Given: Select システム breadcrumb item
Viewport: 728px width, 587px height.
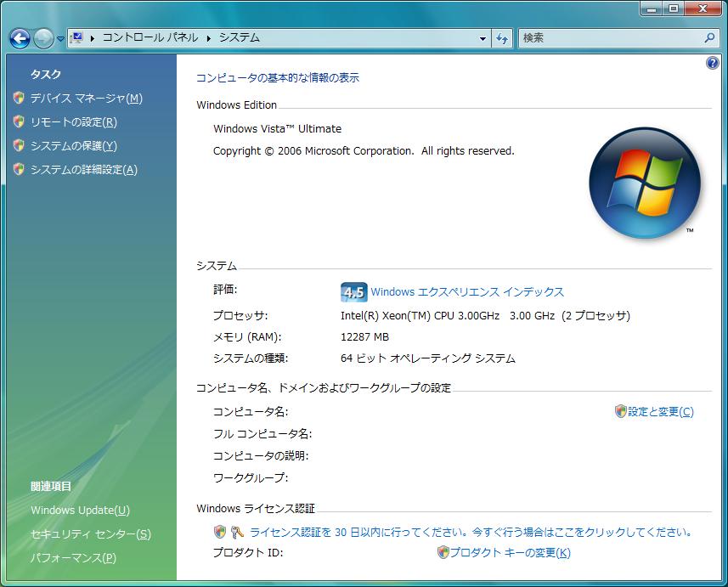Looking at the screenshot, I should tap(239, 37).
